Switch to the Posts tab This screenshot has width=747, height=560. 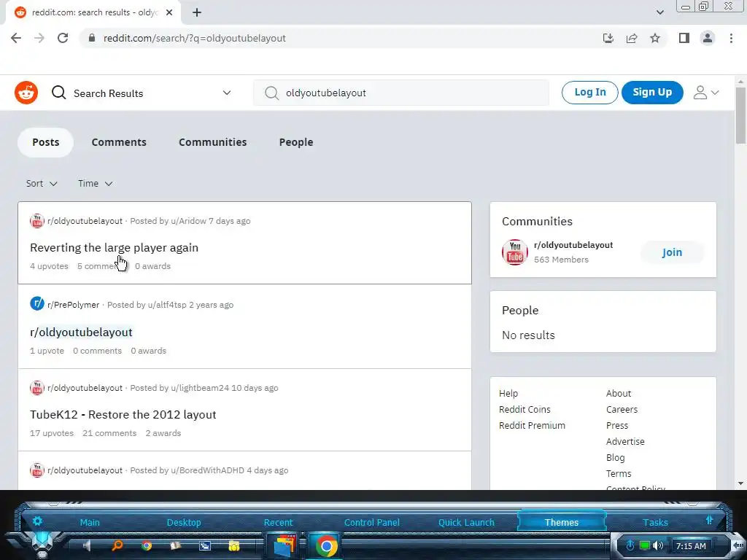click(x=46, y=142)
